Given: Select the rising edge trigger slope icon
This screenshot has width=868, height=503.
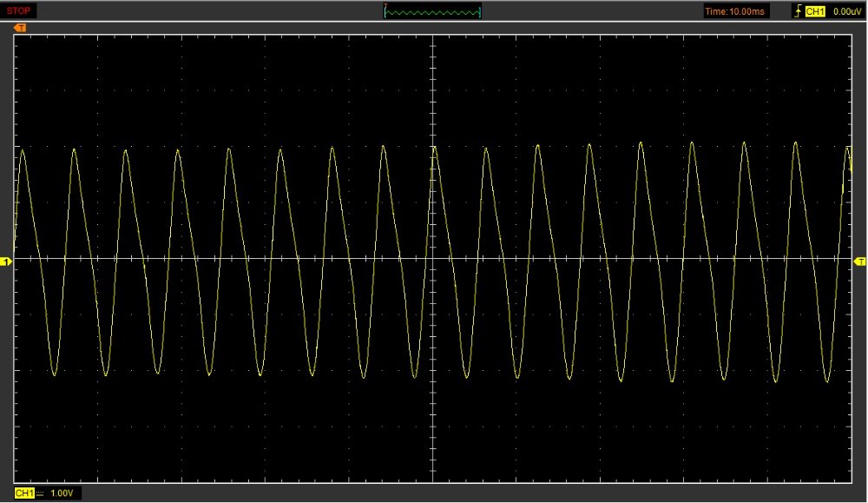Looking at the screenshot, I should click(799, 10).
